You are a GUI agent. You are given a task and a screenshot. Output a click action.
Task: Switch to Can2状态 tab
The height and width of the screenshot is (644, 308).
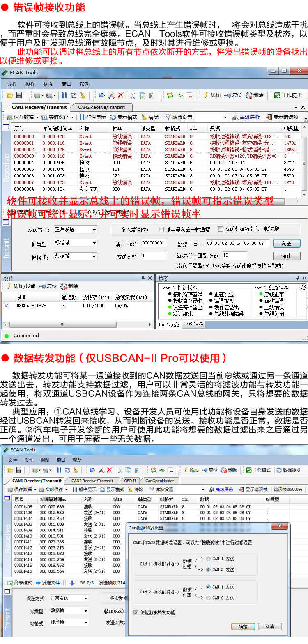(193, 324)
